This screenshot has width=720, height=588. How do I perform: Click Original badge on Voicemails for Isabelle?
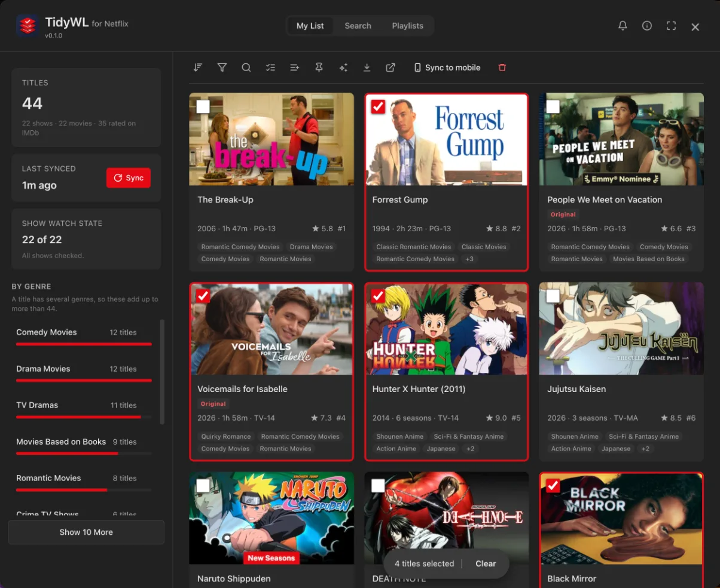click(213, 403)
